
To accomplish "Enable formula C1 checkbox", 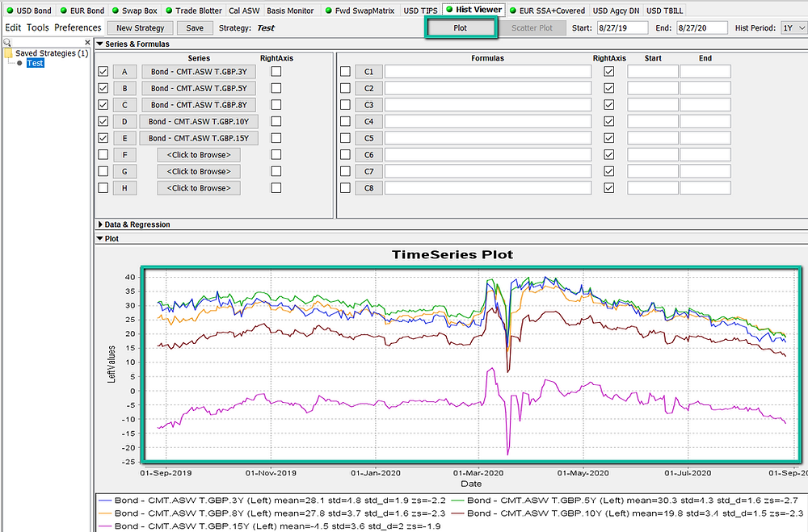I will (x=345, y=72).
